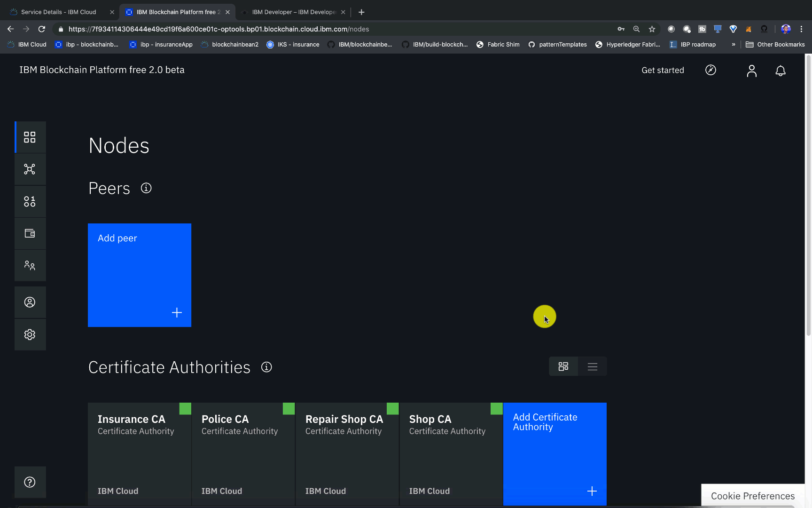Screen dimensions: 812x508
Task: Reload the page
Action: click(42, 29)
